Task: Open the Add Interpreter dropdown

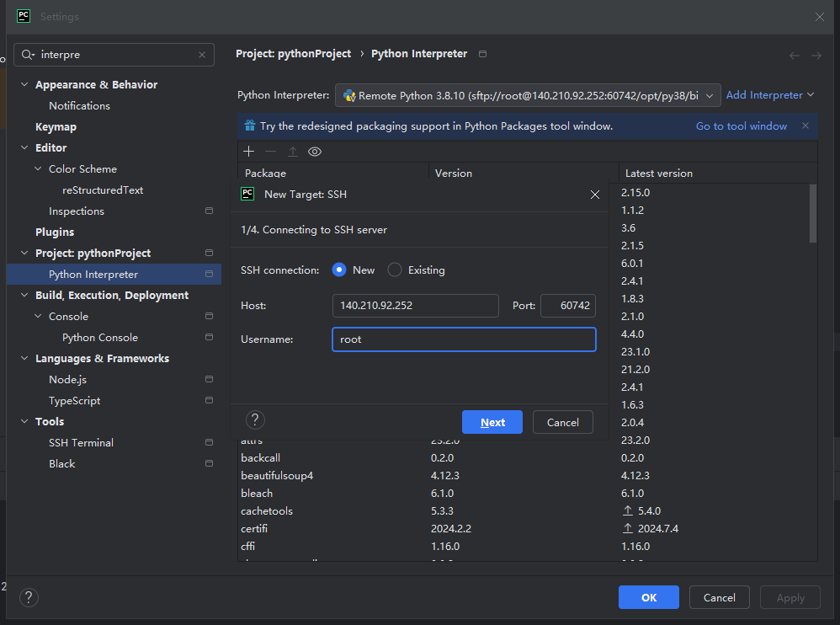Action: click(770, 95)
